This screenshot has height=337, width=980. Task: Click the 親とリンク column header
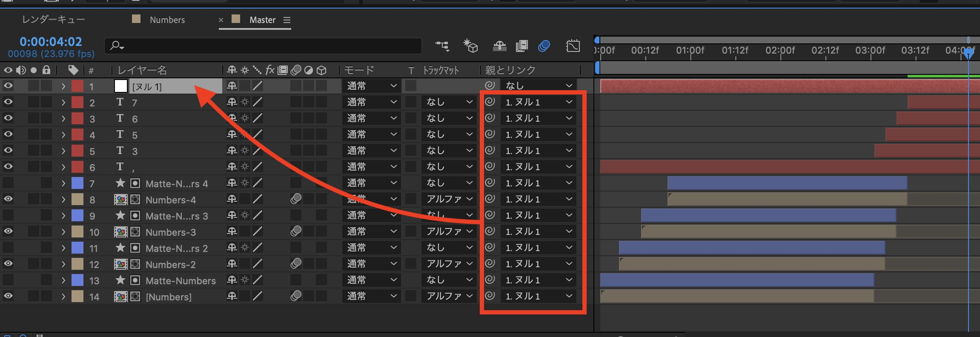coord(510,70)
